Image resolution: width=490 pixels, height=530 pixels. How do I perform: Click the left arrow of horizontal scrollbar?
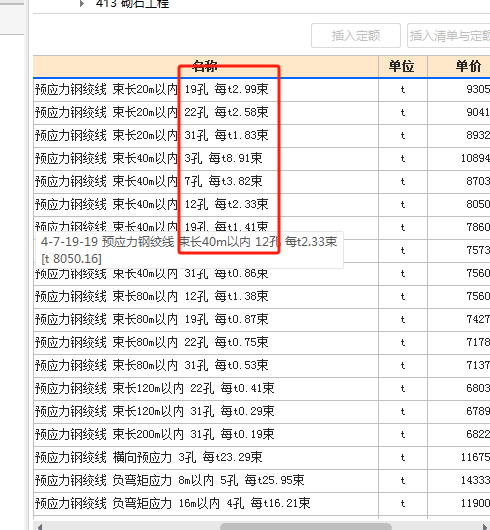click(40, 527)
